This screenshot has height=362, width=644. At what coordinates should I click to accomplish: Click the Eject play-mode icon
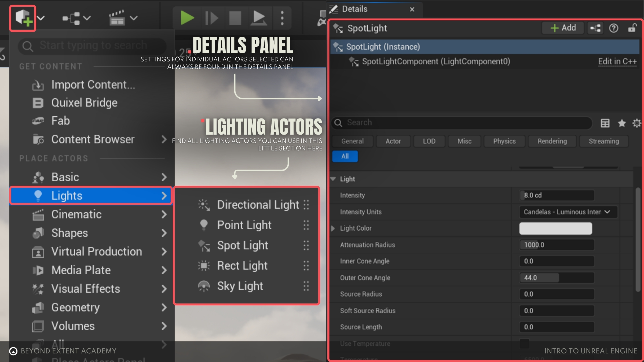(259, 18)
